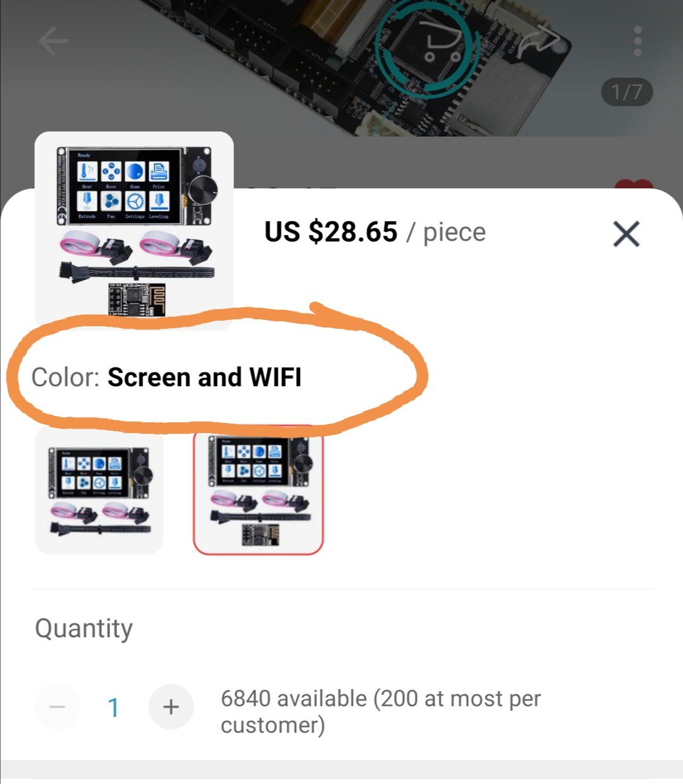Image resolution: width=683 pixels, height=784 pixels.
Task: Tap the '/ piece' unit label
Action: point(446,232)
